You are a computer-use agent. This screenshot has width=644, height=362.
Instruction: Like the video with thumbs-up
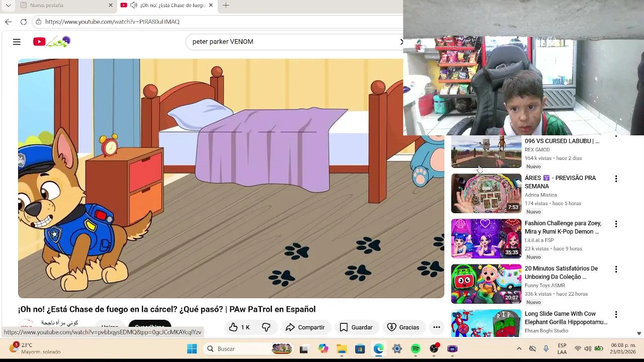coord(239,327)
